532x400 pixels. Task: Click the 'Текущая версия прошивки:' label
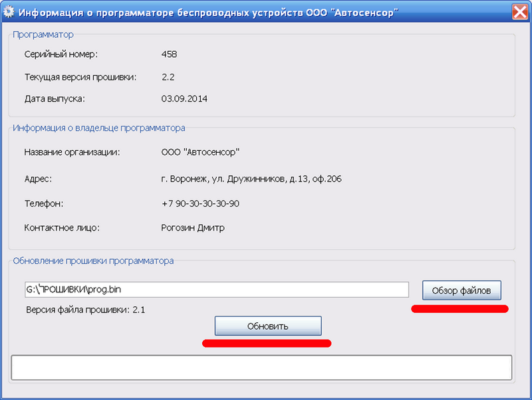pos(80,77)
